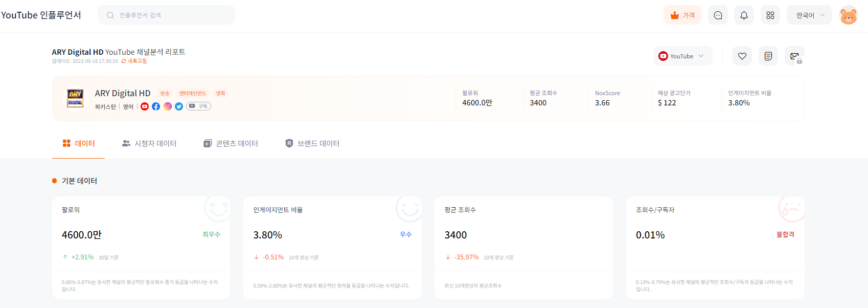This screenshot has height=308, width=868.
Task: Click the 평균 조회수 card value 3400
Action: [x=455, y=235]
